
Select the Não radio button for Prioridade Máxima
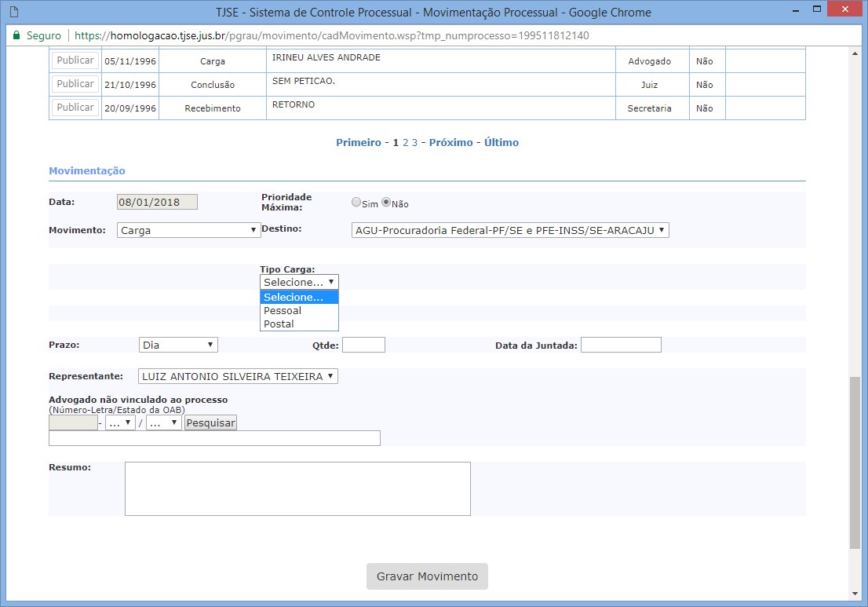click(x=386, y=203)
